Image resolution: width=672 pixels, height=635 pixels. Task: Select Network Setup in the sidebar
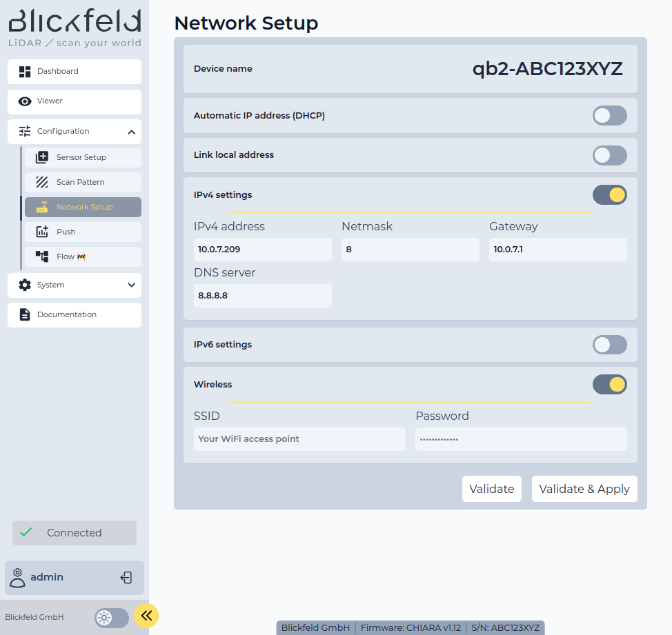click(83, 207)
